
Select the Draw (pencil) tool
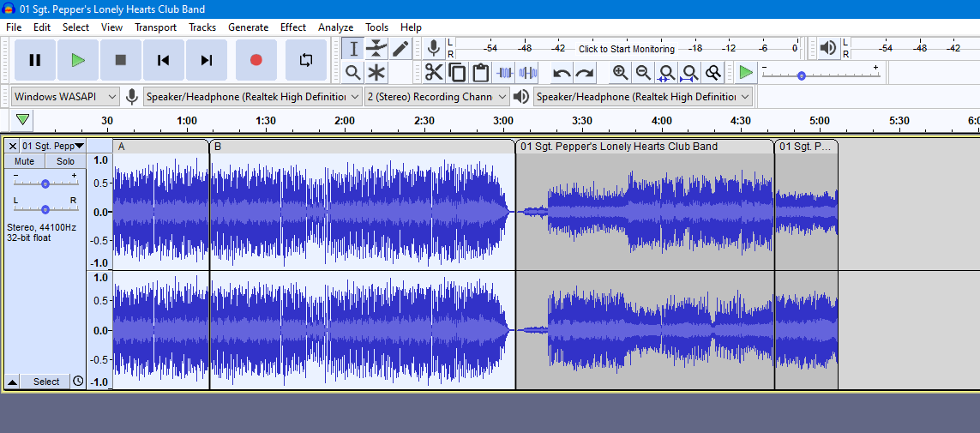[400, 48]
